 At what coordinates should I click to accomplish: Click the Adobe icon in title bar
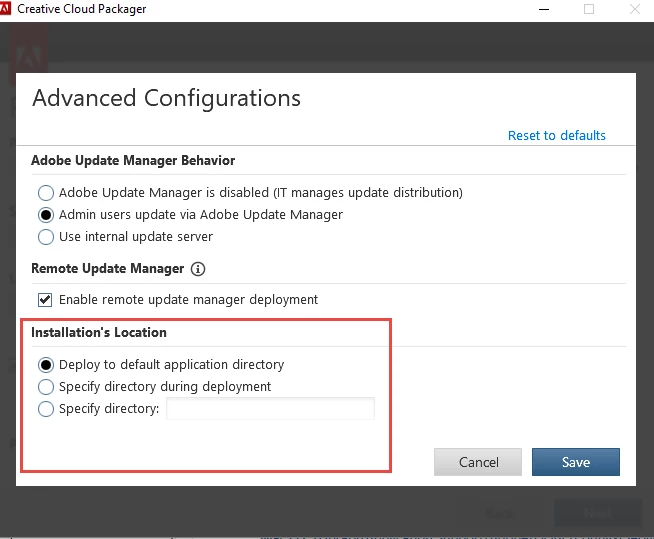[5, 8]
